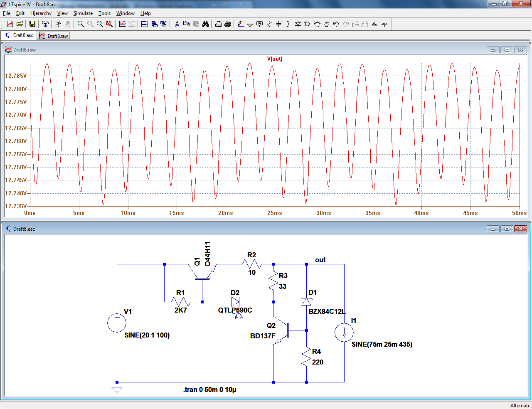This screenshot has width=532, height=409.
Task: Close the Draft8.asc schematic subwindow
Action: [520, 229]
